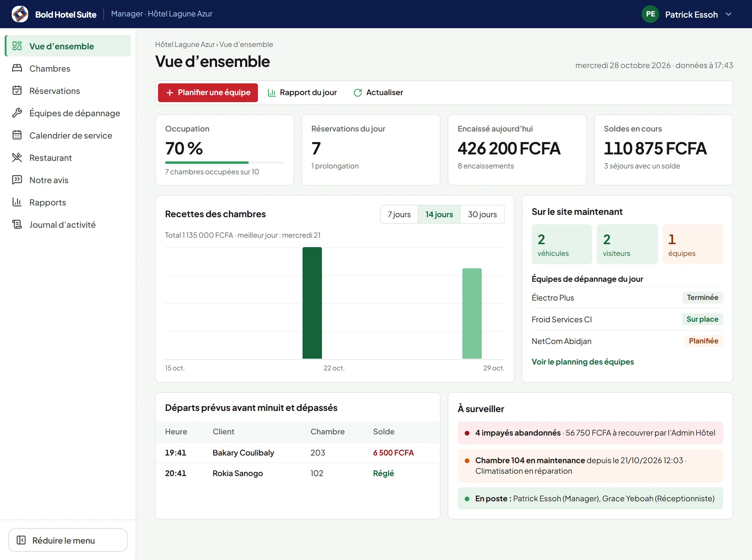Open Réservations from the sidebar
Image resolution: width=752 pixels, height=560 pixels.
point(68,90)
